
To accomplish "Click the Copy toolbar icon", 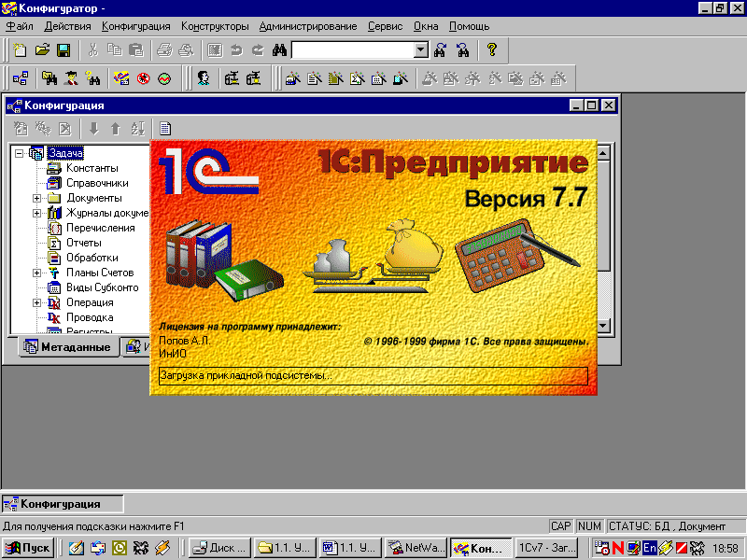I will [114, 50].
